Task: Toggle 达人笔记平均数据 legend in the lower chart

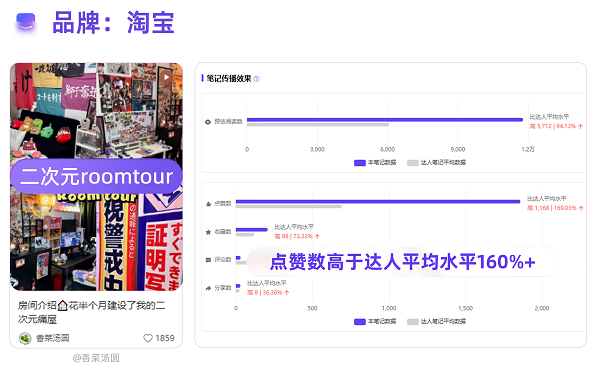Action: (437, 322)
